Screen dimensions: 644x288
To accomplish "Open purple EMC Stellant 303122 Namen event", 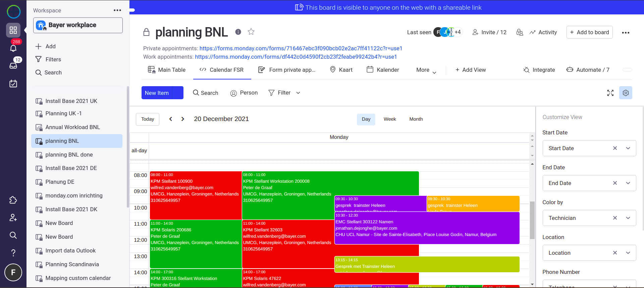I will click(427, 228).
